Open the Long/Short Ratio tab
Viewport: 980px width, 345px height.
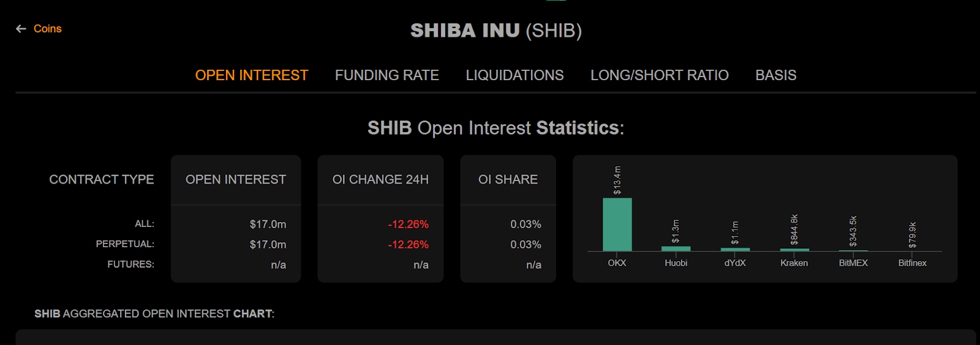click(x=659, y=75)
